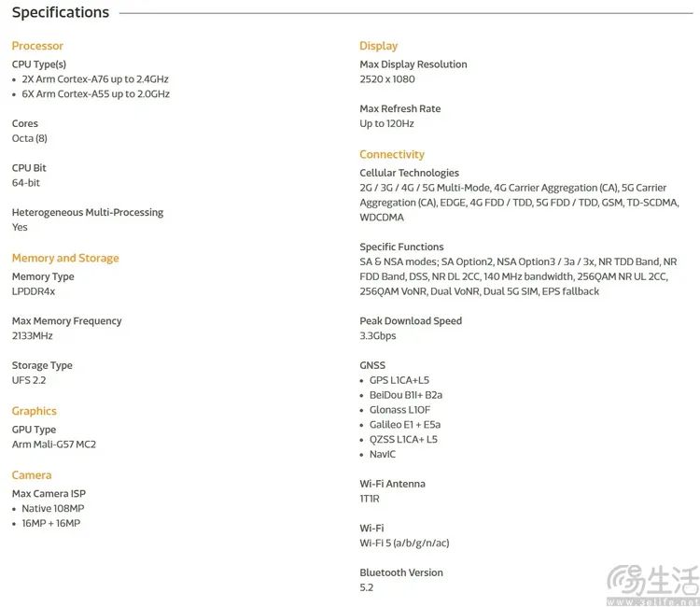Click the Connectivity section heading
700x607 pixels.
392,155
